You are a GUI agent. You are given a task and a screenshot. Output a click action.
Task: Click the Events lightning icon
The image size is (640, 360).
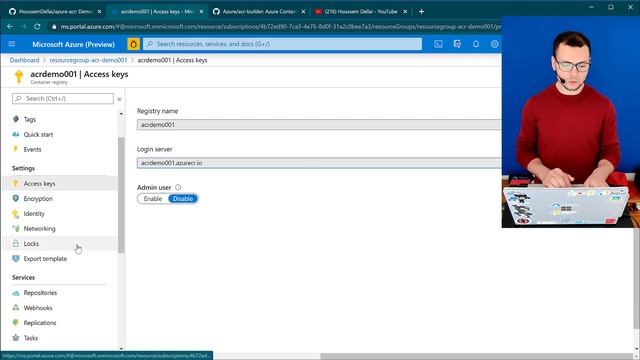(16, 149)
